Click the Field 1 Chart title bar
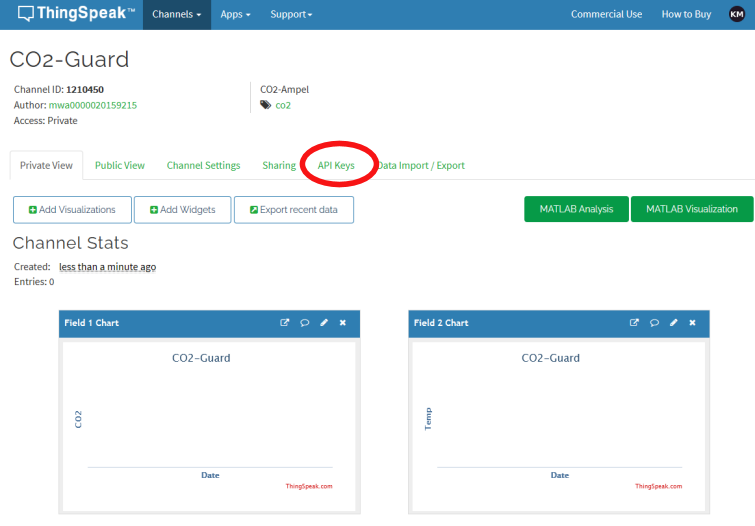This screenshot has width=755, height=526. click(209, 323)
